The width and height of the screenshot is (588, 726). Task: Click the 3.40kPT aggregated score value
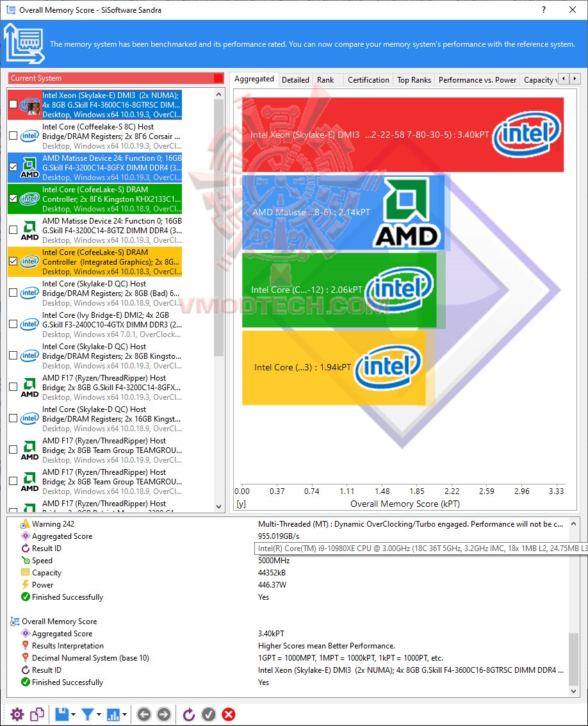[272, 633]
